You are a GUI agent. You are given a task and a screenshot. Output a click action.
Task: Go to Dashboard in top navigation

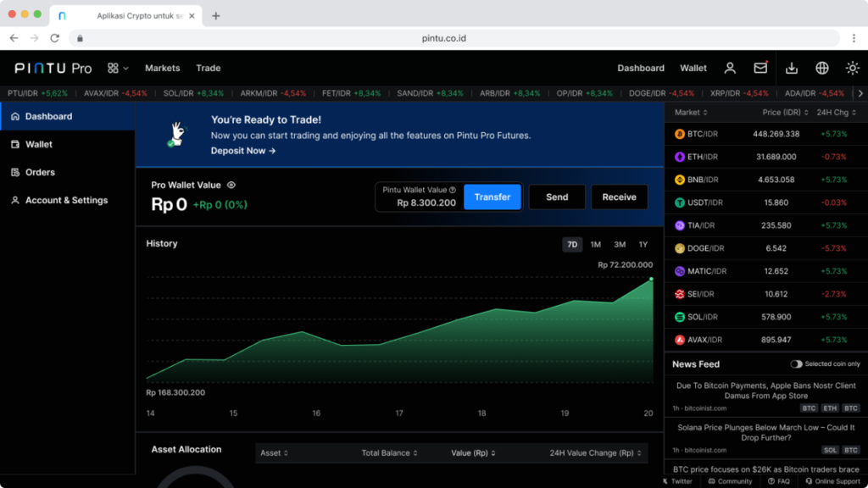click(x=641, y=68)
